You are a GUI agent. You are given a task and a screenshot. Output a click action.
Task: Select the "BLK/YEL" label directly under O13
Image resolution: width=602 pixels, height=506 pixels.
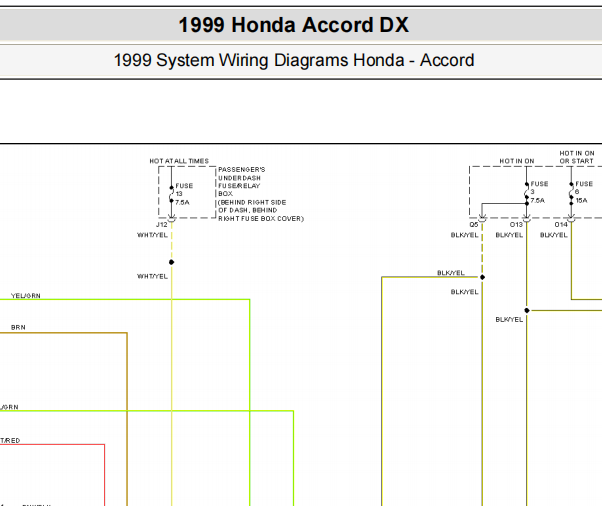tap(509, 235)
